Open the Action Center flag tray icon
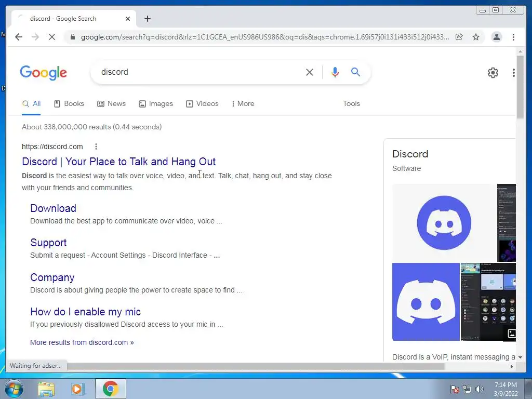The height and width of the screenshot is (399, 532). coord(454,389)
